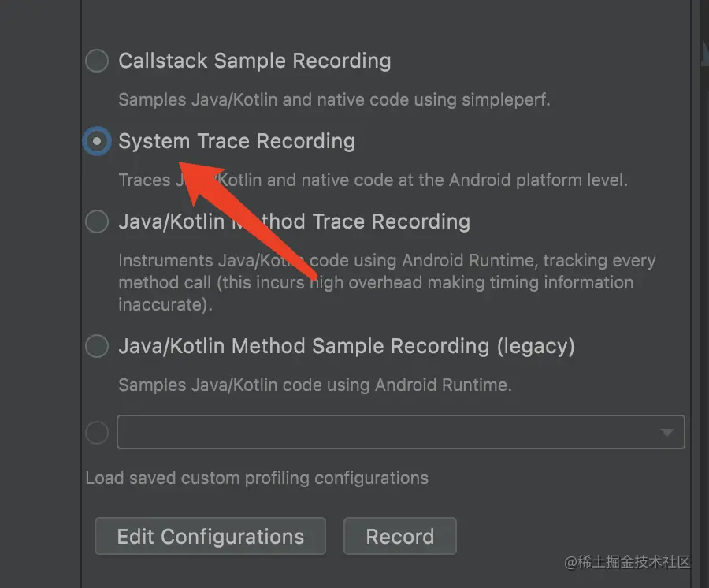Viewport: 709px width, 588px height.
Task: Click the dropdown arrow of the configuration combo box
Action: click(667, 433)
